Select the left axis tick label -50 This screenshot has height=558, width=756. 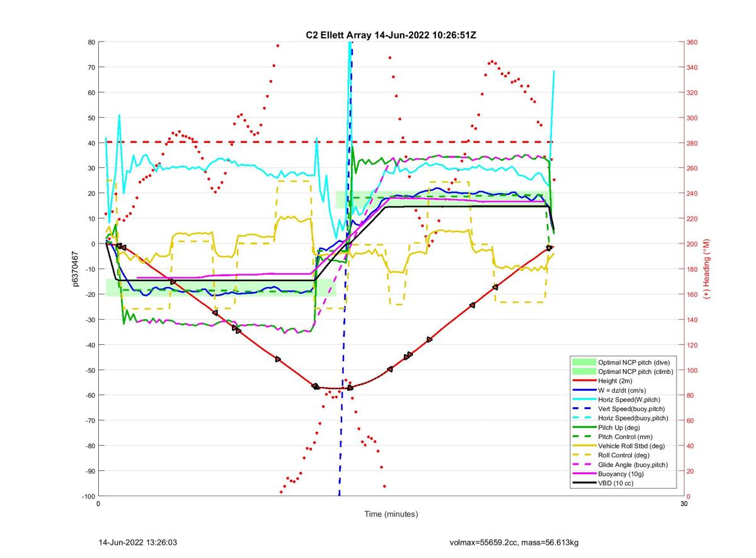[89, 370]
